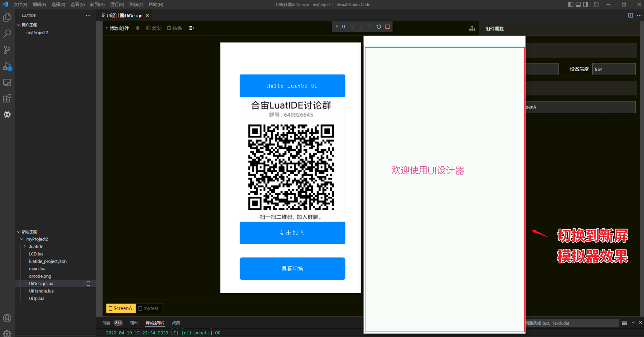This screenshot has height=337, width=644.
Task: Open Source Control in the activity bar
Action: pos(7,50)
